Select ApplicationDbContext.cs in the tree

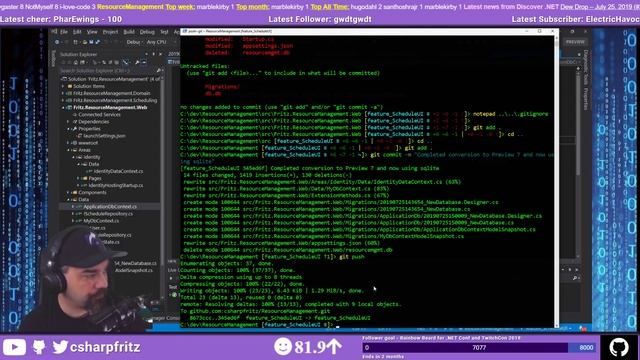pyautogui.click(x=110, y=207)
